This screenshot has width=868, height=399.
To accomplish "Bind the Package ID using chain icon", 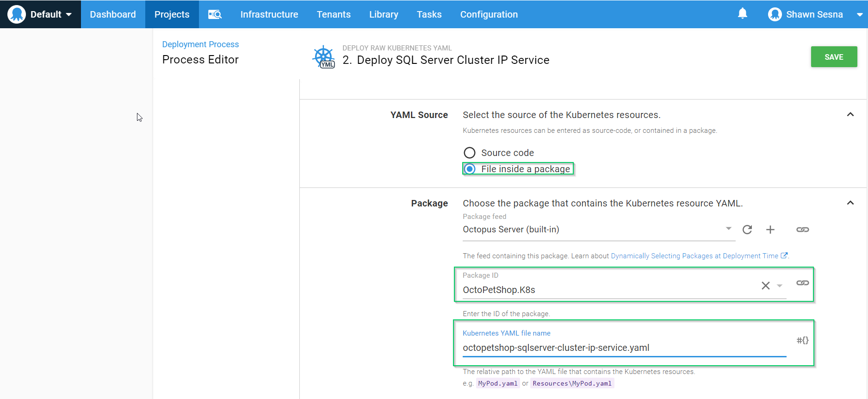I will [x=802, y=283].
